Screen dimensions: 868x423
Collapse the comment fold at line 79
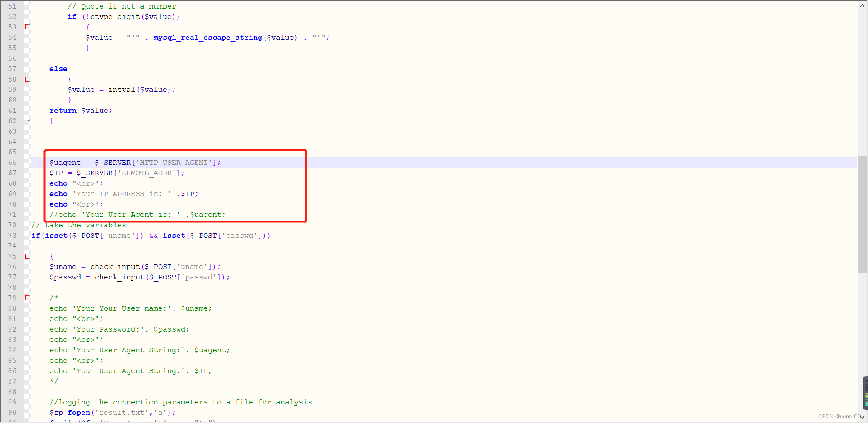pyautogui.click(x=28, y=298)
